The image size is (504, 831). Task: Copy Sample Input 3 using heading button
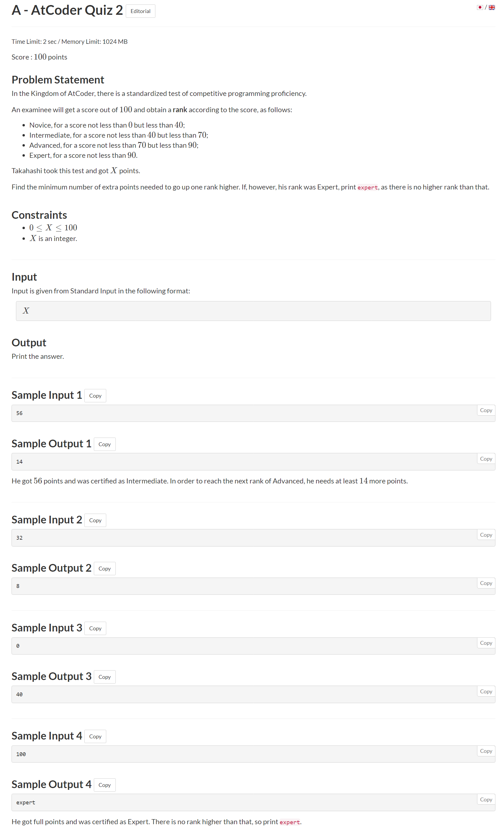point(95,628)
